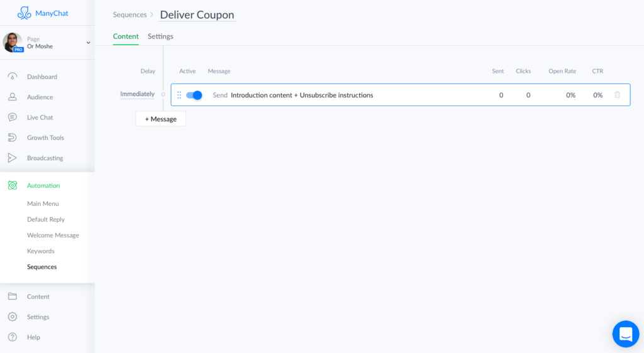Open the support chat bubble widget

click(x=626, y=334)
